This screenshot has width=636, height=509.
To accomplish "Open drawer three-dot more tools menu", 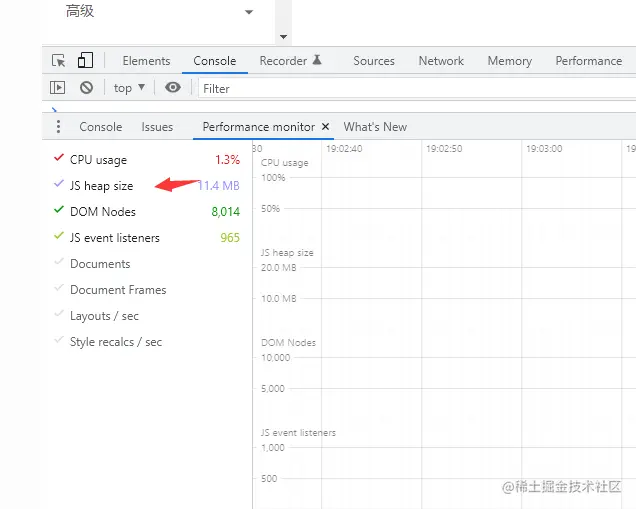I will (x=58, y=127).
